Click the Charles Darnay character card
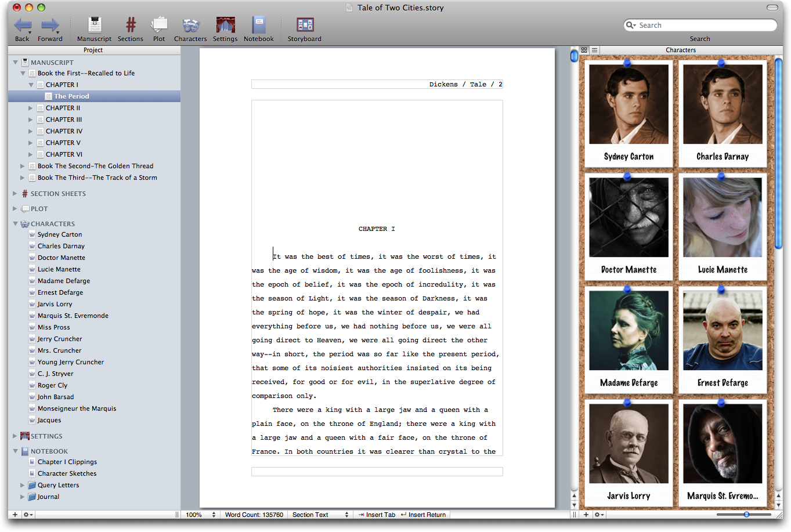Screen dimensions: 791x532 coord(723,113)
